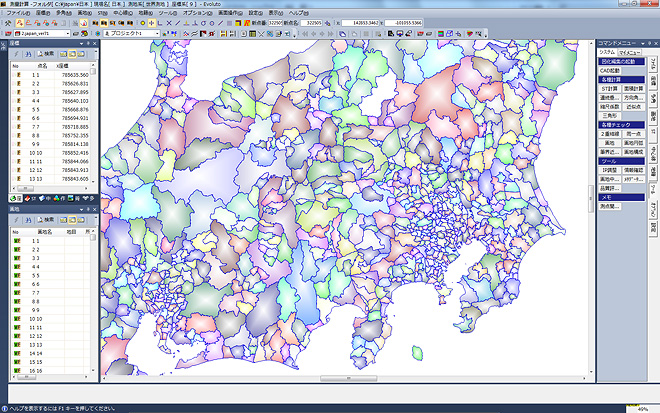This screenshot has height=413, width=660.
Task: Click the multicolor triangle icon near toolbar end
Action: pos(470,34)
